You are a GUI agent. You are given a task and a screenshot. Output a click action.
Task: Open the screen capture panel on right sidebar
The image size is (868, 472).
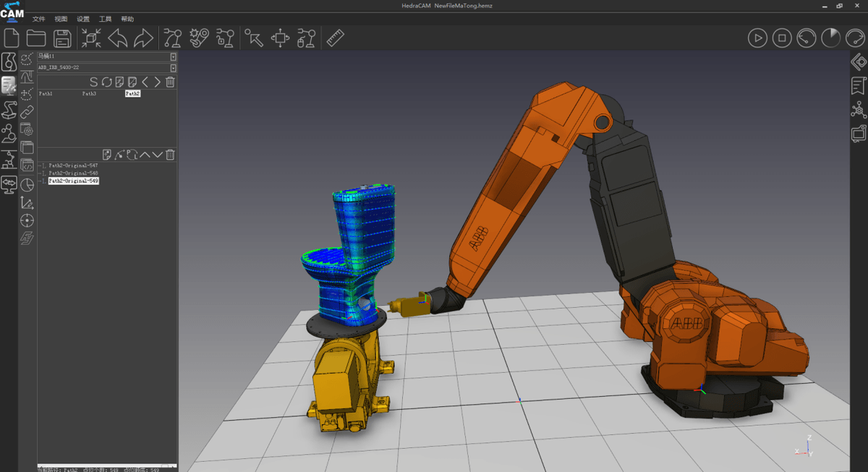pos(859,133)
